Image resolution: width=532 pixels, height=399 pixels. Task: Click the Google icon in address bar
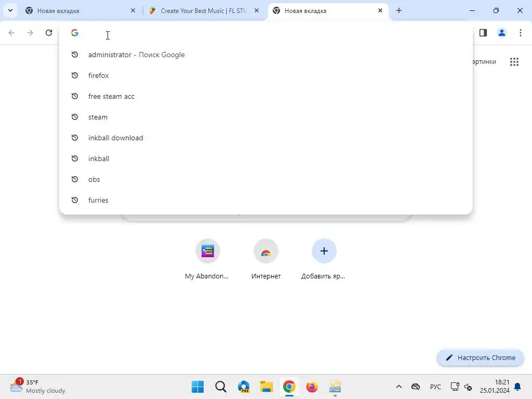75,33
